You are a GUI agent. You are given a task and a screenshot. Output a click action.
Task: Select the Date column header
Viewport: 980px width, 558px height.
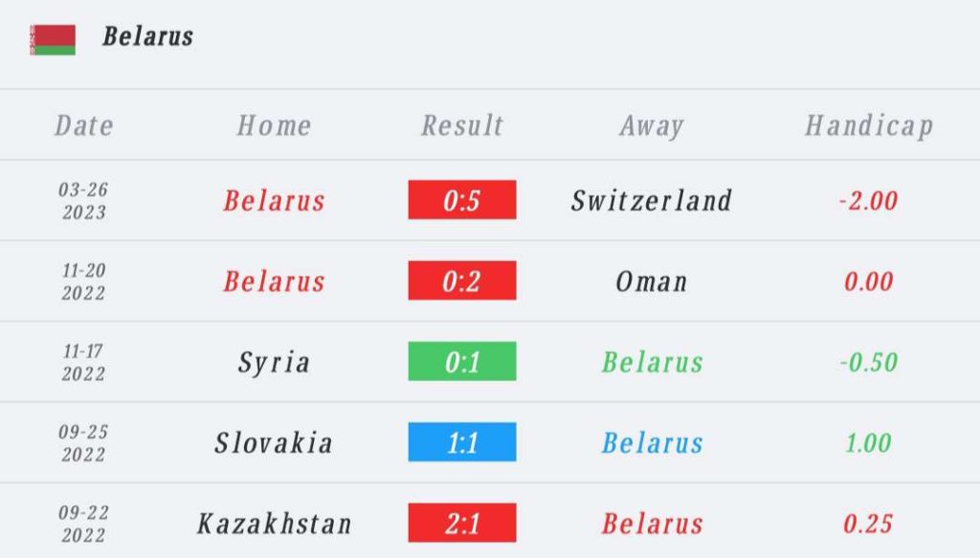click(84, 125)
